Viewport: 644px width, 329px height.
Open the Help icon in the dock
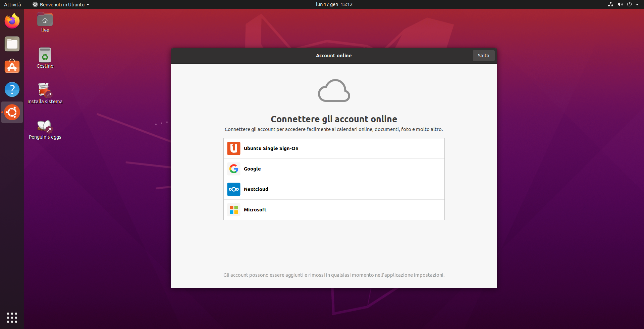(x=12, y=89)
